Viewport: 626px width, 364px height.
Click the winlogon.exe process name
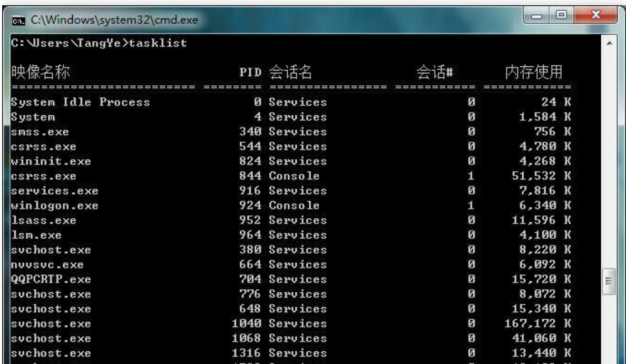[x=54, y=205]
